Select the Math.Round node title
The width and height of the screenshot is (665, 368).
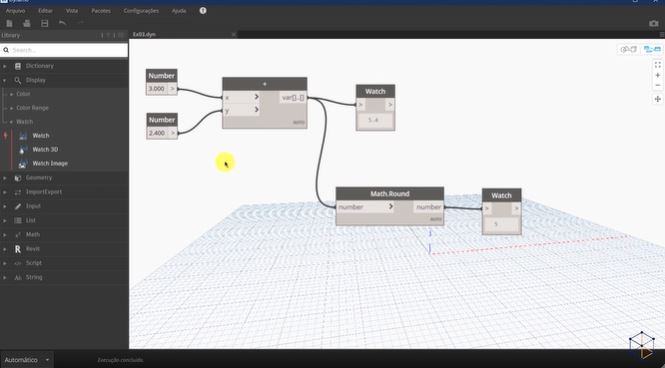390,194
